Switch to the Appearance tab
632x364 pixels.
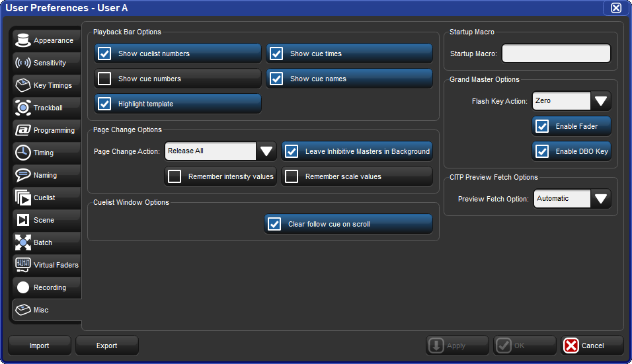click(47, 40)
